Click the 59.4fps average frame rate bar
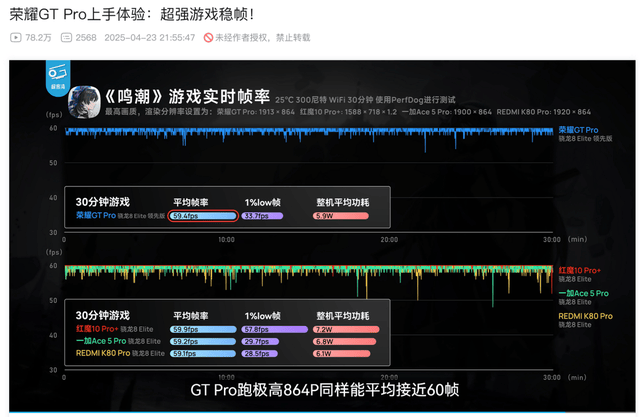Screen dimensions: 640x417 pyautogui.click(x=203, y=216)
